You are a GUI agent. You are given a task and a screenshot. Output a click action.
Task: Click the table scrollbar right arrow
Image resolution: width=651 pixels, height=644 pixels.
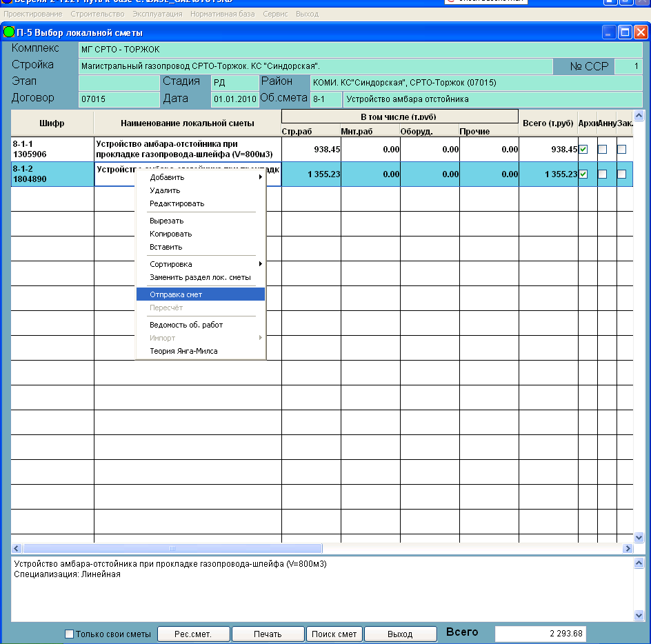tap(628, 548)
